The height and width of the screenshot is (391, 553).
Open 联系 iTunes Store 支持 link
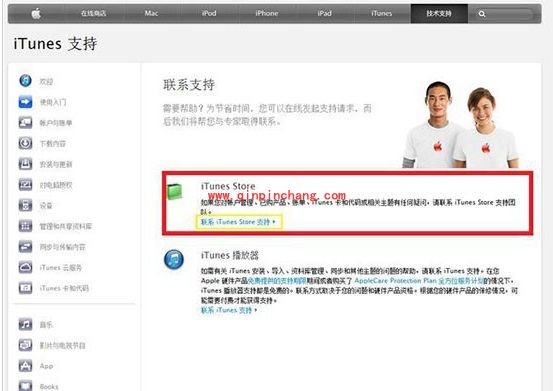pos(238,222)
